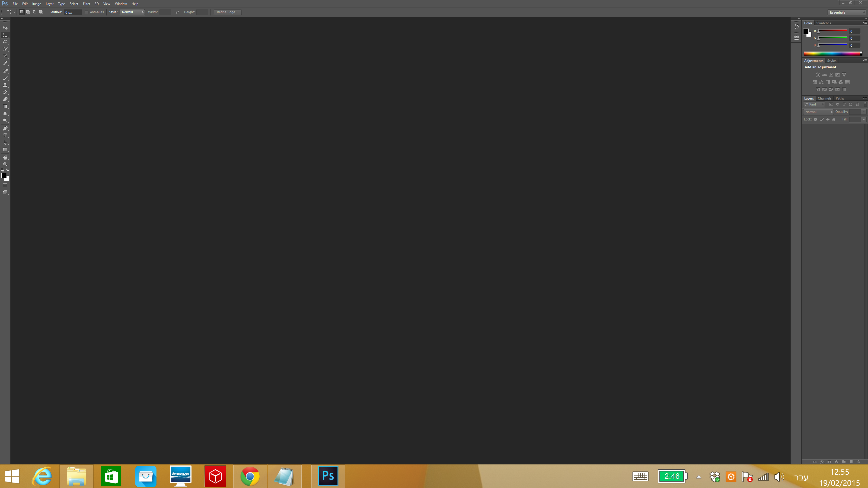The width and height of the screenshot is (868, 488).
Task: Select the Pen tool
Action: pyautogui.click(x=5, y=128)
